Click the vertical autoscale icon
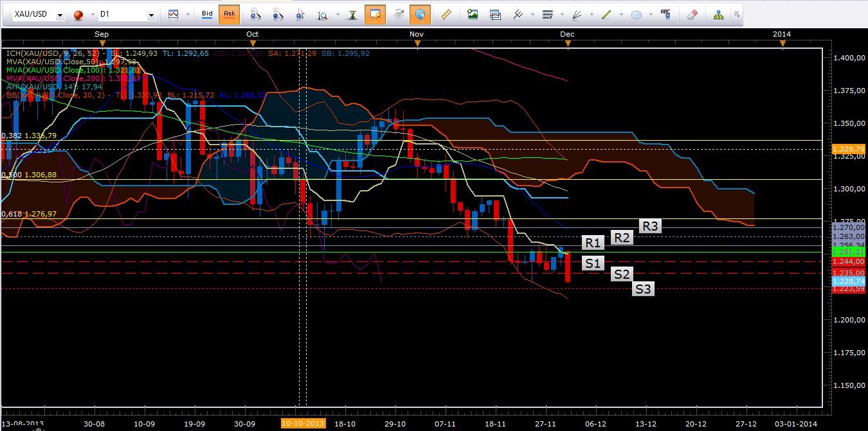 [353, 14]
